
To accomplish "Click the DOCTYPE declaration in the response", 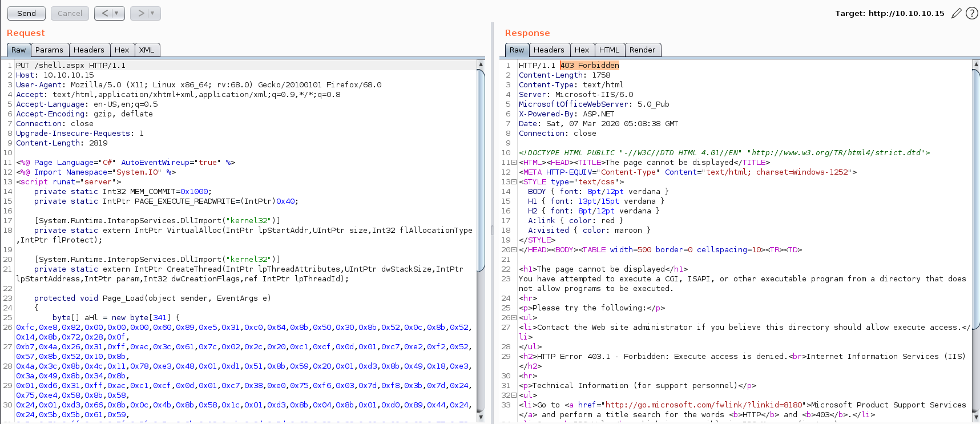I will pos(724,153).
